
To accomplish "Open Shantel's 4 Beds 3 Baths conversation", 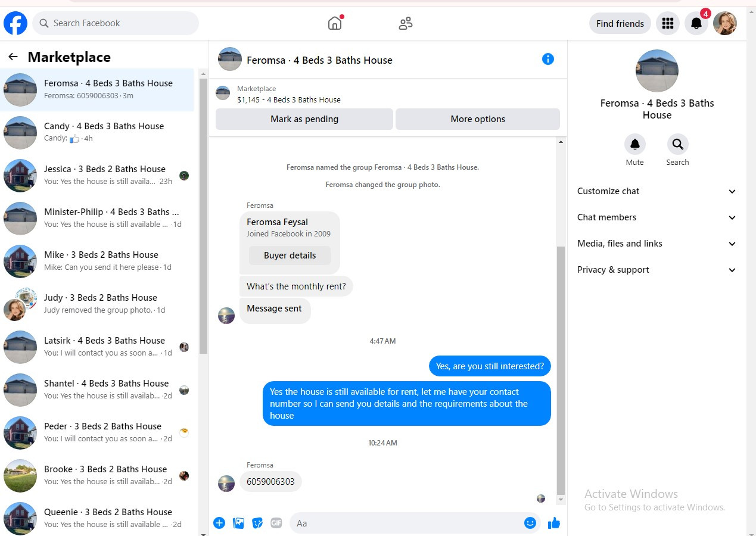I will [97, 390].
